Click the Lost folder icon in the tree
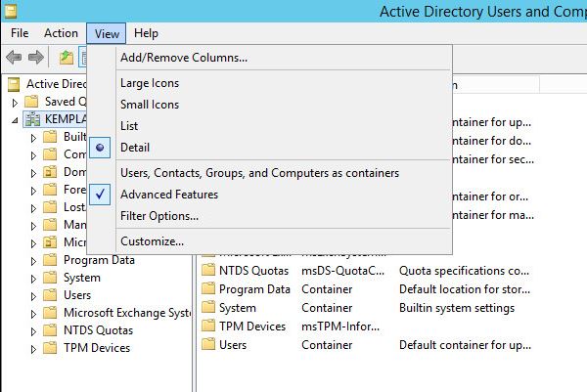This screenshot has width=587, height=392. [x=50, y=207]
